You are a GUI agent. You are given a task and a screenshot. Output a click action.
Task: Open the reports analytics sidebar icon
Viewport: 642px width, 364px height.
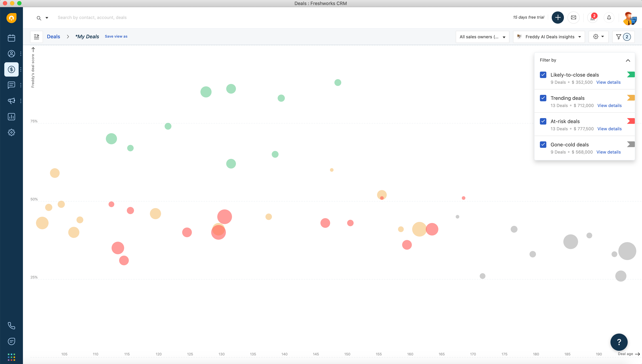click(11, 117)
